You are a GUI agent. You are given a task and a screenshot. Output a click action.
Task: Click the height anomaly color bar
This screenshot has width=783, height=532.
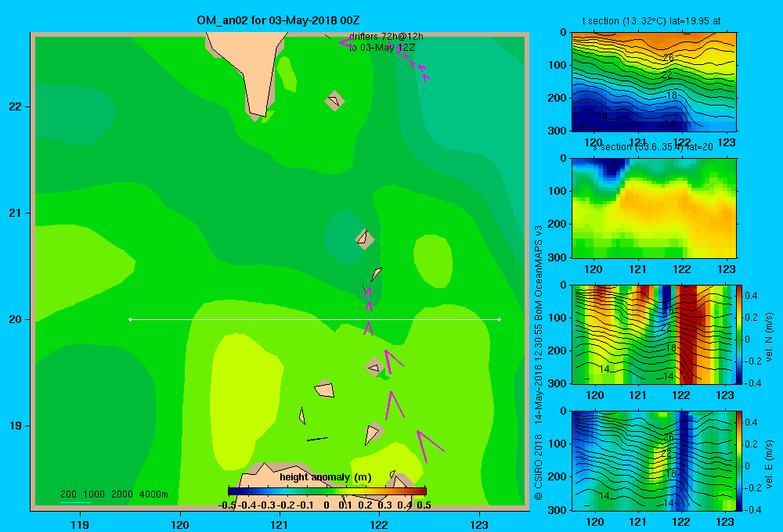click(x=327, y=491)
